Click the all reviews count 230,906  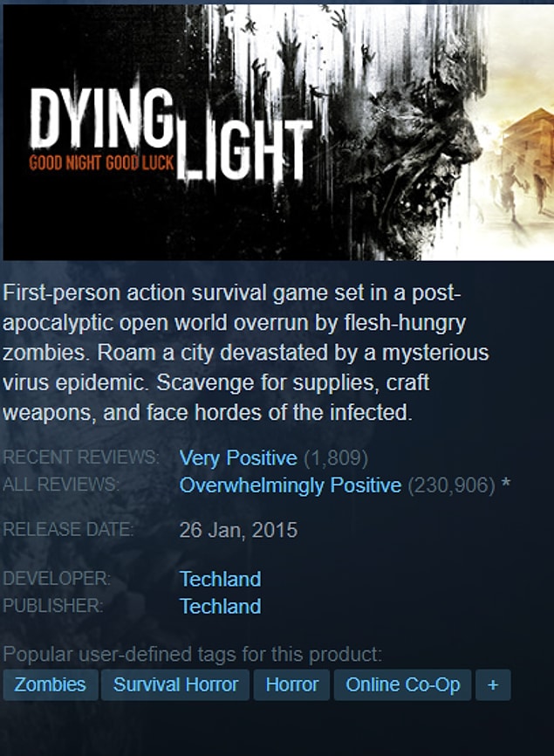[x=451, y=485]
